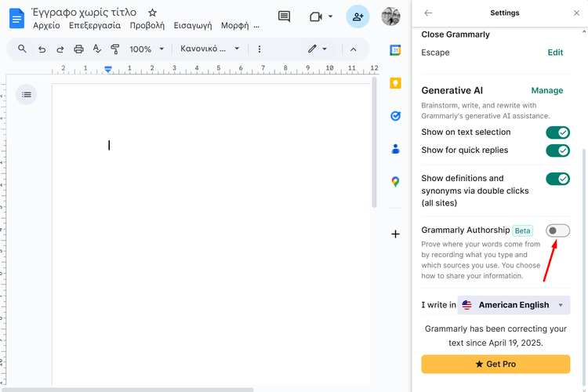
Task: Click the document horizontal scrollbar
Action: (128, 390)
